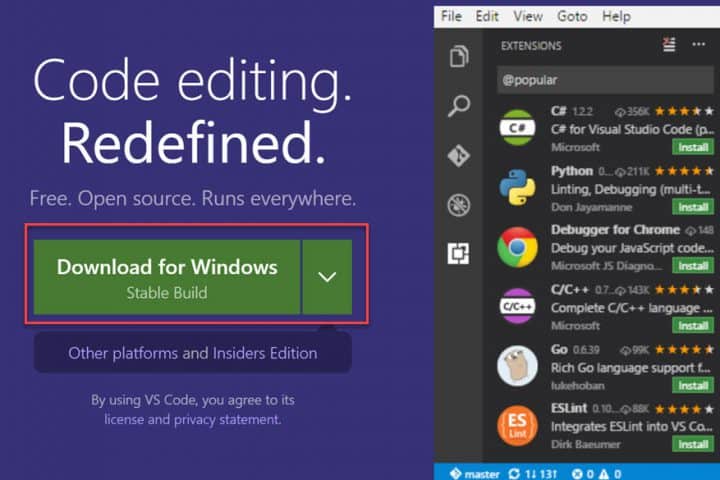Open the Extensions panel more actions ellipsis
Image resolution: width=720 pixels, height=480 pixels.
[699, 45]
